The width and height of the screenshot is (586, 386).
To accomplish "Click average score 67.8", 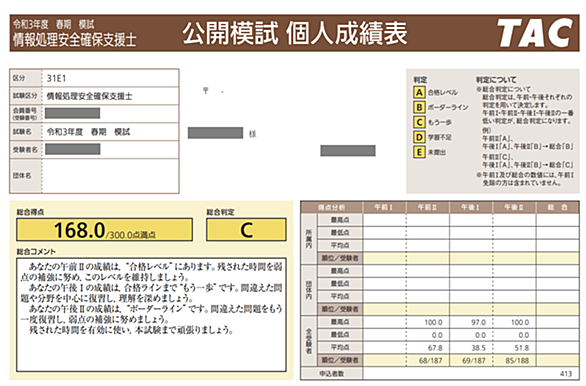I will (435, 348).
